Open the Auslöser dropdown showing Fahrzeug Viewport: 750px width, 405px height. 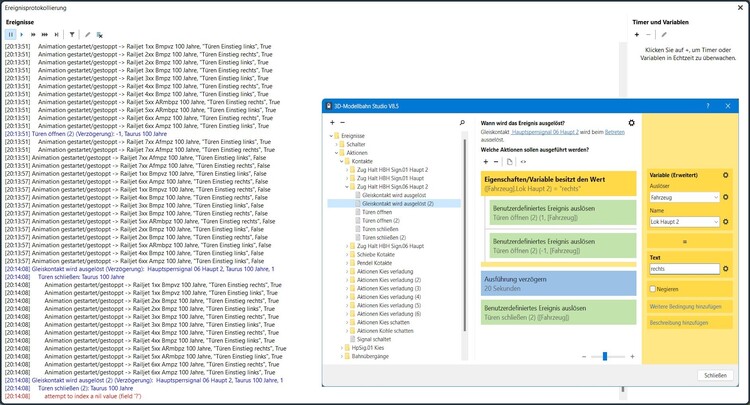684,197
